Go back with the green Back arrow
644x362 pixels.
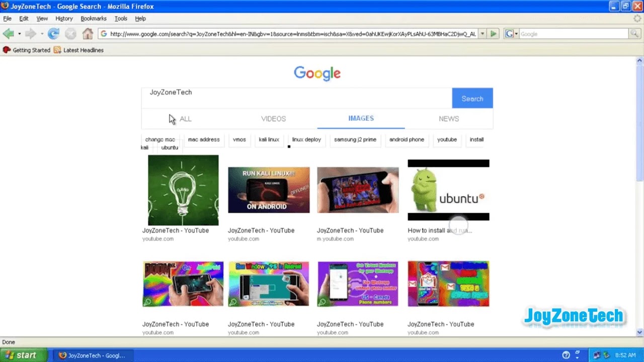pos(8,34)
